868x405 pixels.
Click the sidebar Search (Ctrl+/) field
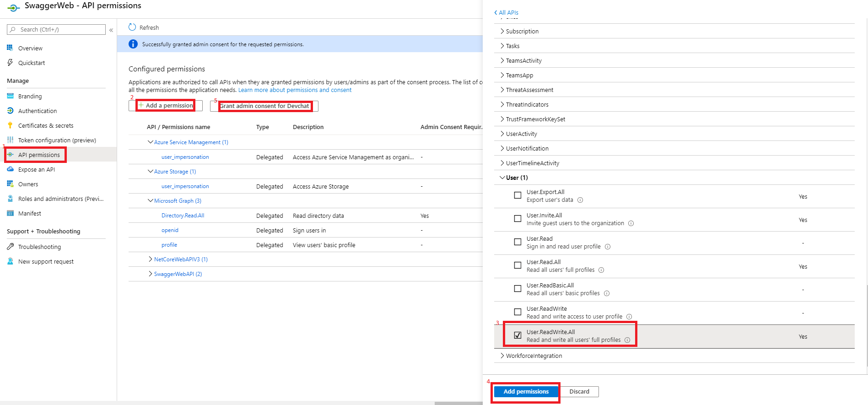click(x=56, y=30)
